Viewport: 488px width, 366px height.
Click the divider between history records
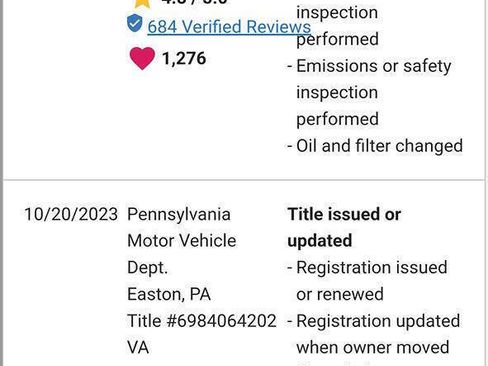(x=244, y=180)
